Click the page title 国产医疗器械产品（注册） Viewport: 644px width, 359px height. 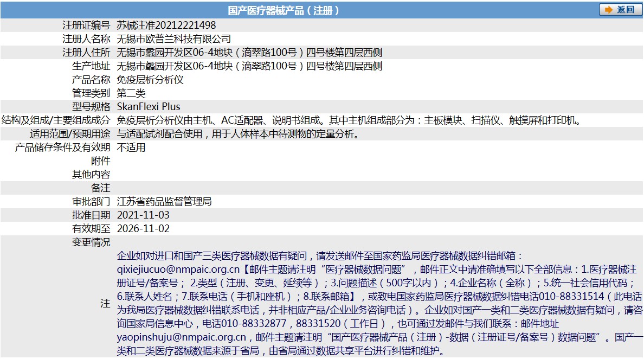[x=284, y=10]
